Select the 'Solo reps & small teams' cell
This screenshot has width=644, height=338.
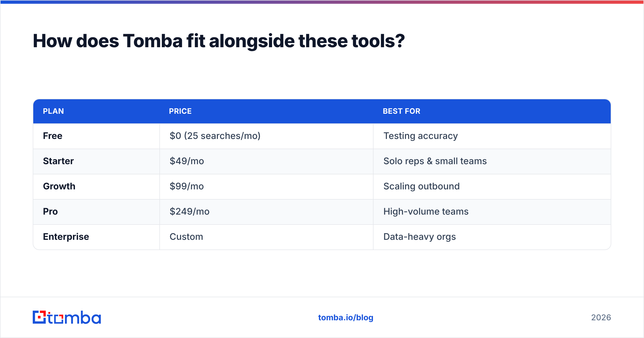click(492, 161)
